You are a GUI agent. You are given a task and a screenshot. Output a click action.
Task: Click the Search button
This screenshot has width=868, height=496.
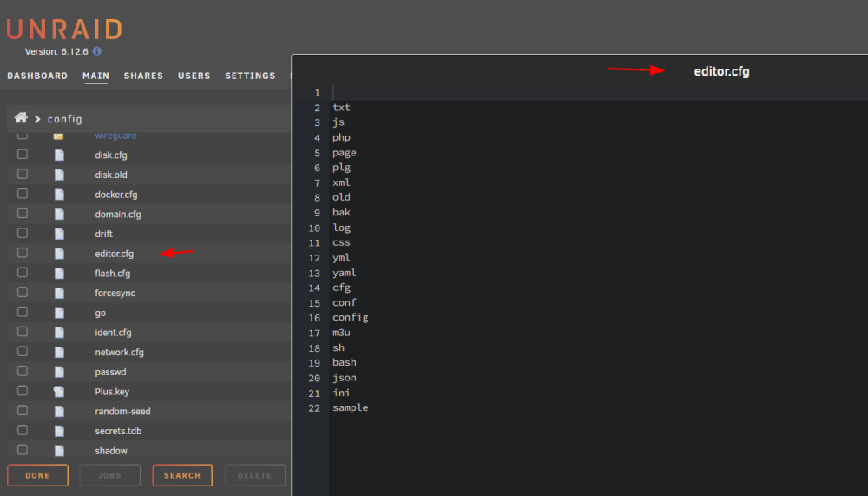pyautogui.click(x=182, y=475)
